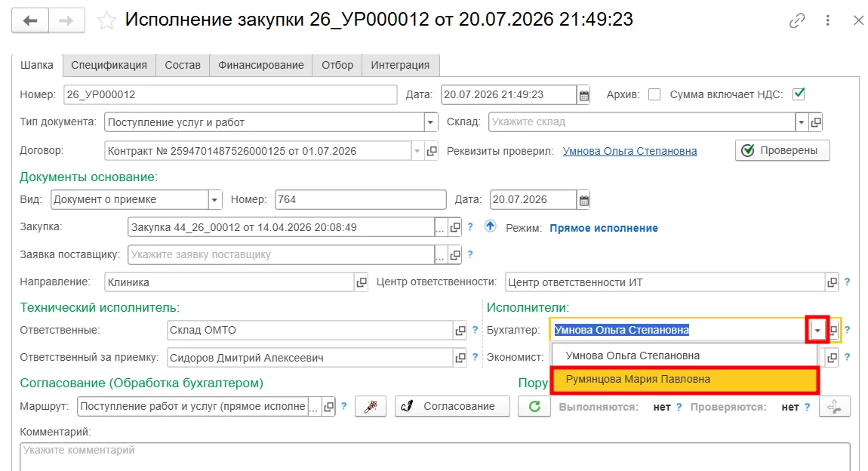Show help question mark for Ответственный за приемку
This screenshot has width=868, height=471.
tap(475, 357)
